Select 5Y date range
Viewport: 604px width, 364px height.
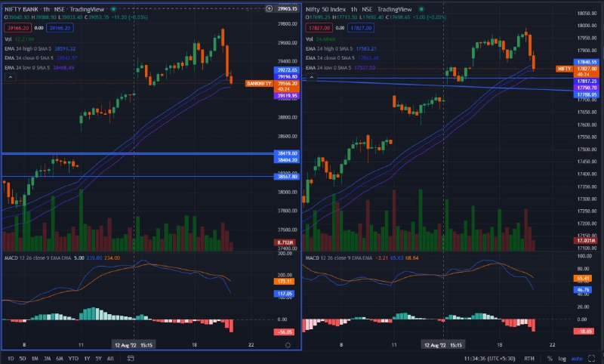pyautogui.click(x=99, y=359)
